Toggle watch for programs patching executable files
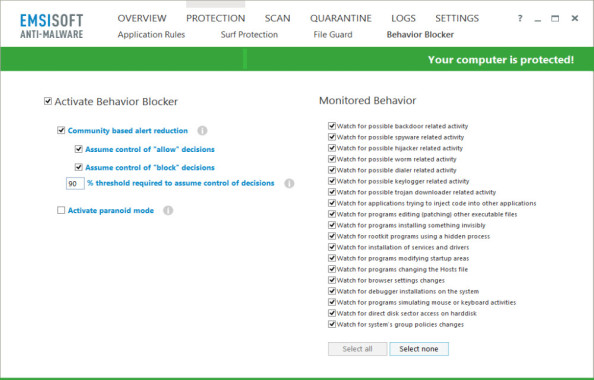594x380 pixels. pyautogui.click(x=332, y=214)
